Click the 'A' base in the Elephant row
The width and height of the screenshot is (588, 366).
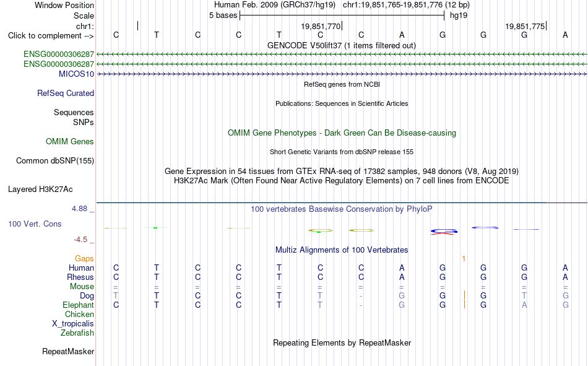pyautogui.click(x=524, y=305)
